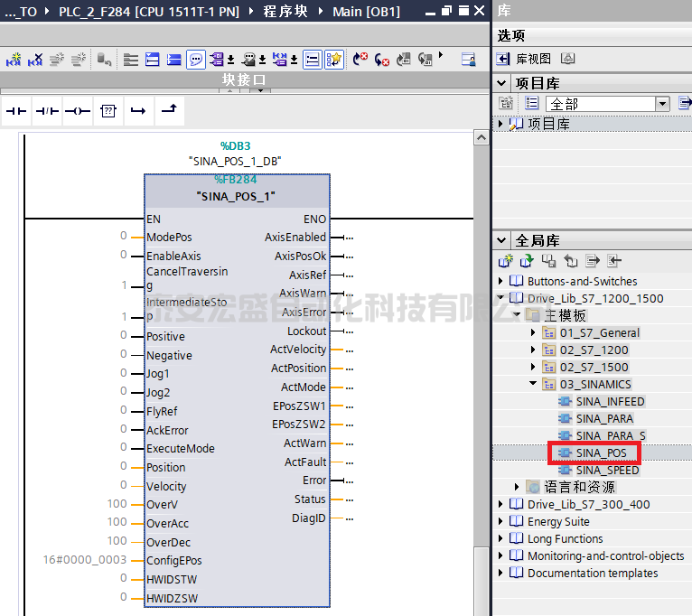692x616 pixels.
Task: Toggle network comments display button
Action: tap(196, 60)
